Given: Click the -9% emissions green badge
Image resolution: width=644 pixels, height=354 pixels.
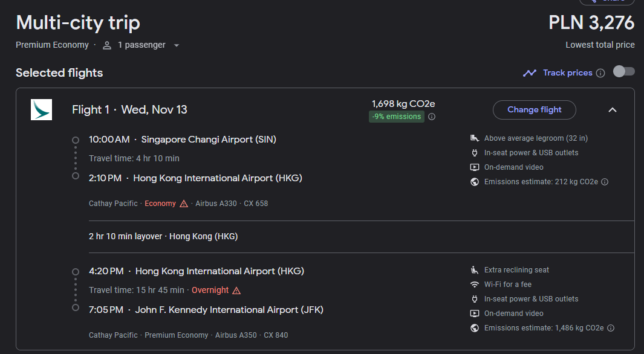Looking at the screenshot, I should [396, 117].
